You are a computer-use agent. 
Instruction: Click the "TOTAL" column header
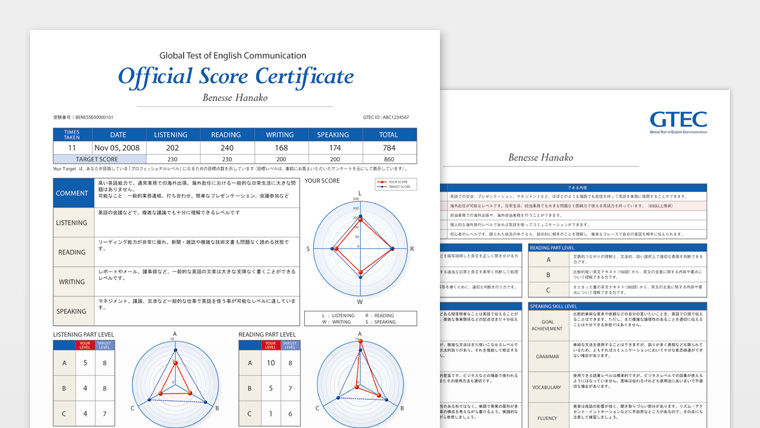tap(388, 135)
